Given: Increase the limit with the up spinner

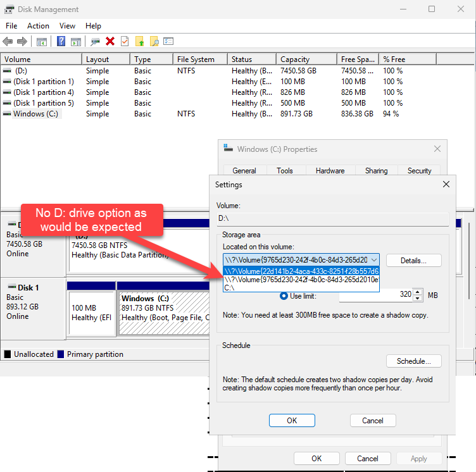Looking at the screenshot, I should tap(418, 292).
